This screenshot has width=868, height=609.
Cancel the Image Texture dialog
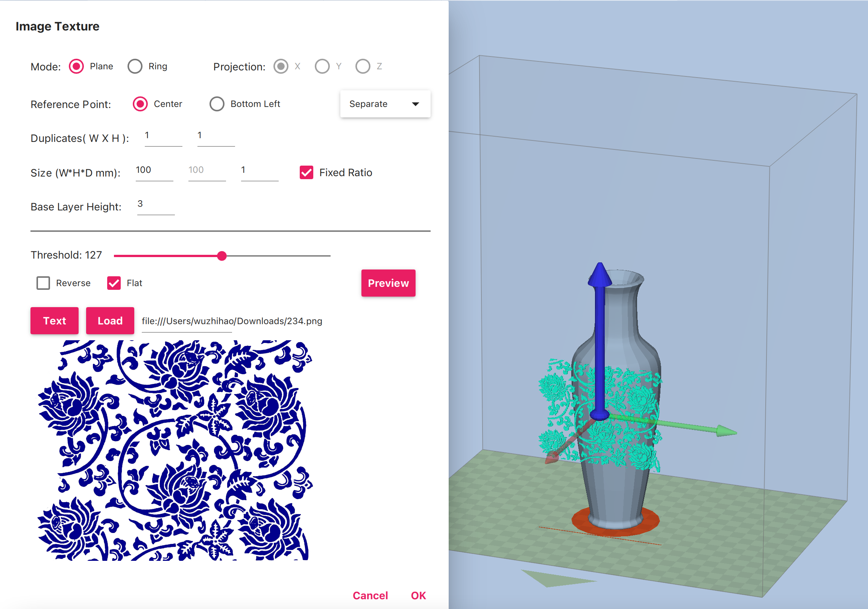(370, 595)
